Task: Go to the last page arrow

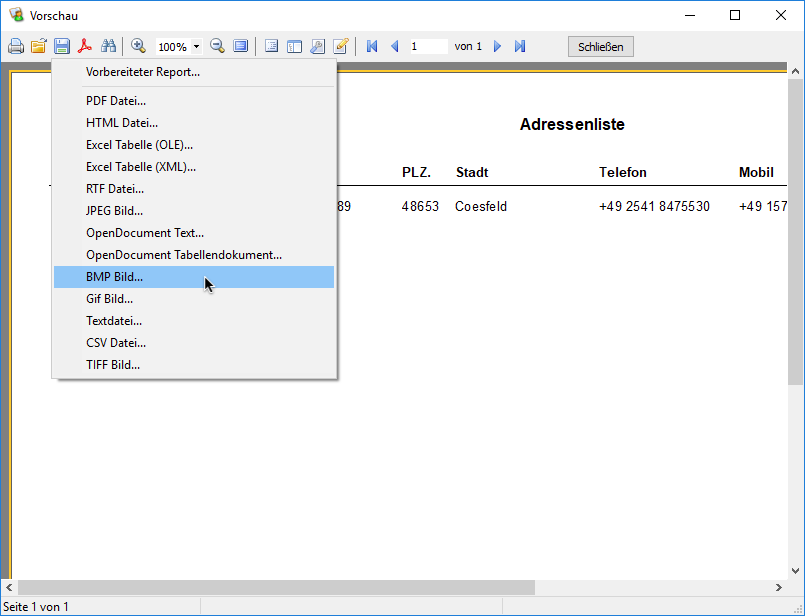Action: click(x=520, y=46)
